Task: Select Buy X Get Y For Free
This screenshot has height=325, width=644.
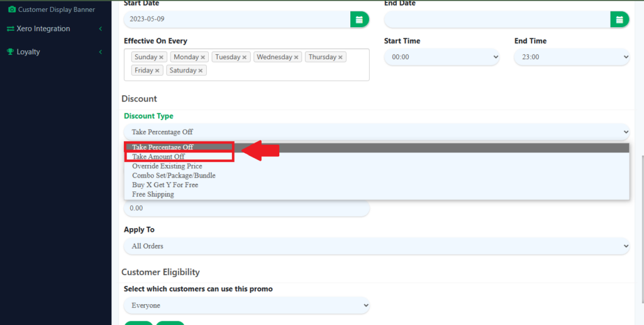Action: (165, 185)
